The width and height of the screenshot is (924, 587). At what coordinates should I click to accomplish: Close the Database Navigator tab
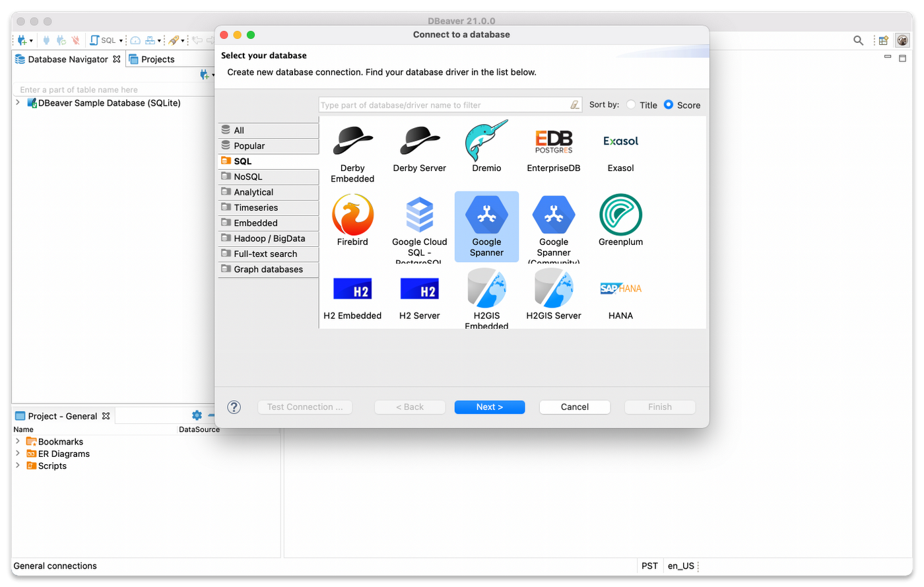pyautogui.click(x=117, y=59)
